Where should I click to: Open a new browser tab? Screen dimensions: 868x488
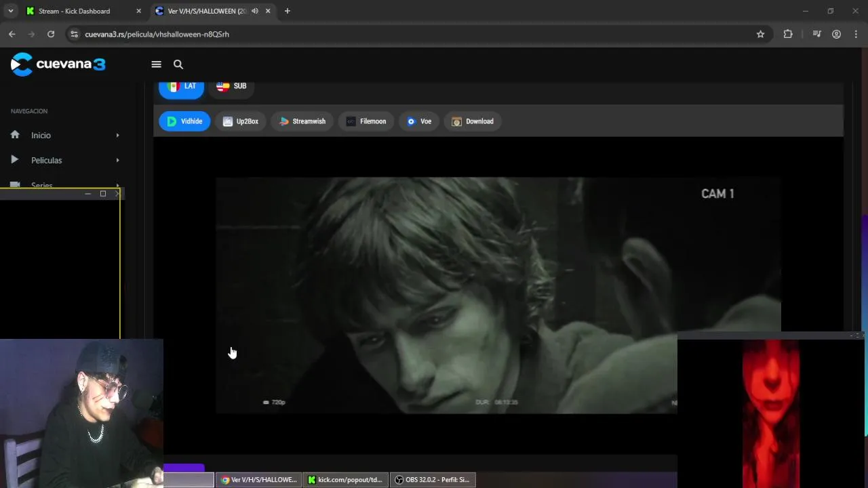point(288,11)
